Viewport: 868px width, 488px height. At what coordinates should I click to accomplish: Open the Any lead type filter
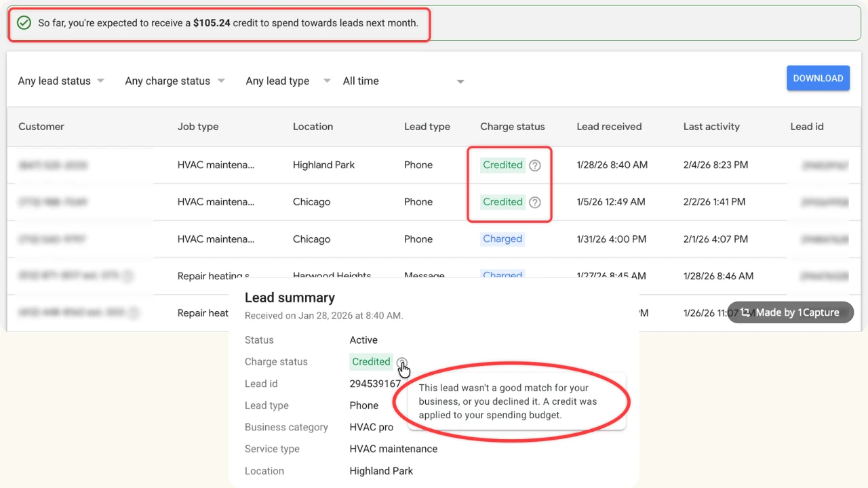[x=288, y=81]
